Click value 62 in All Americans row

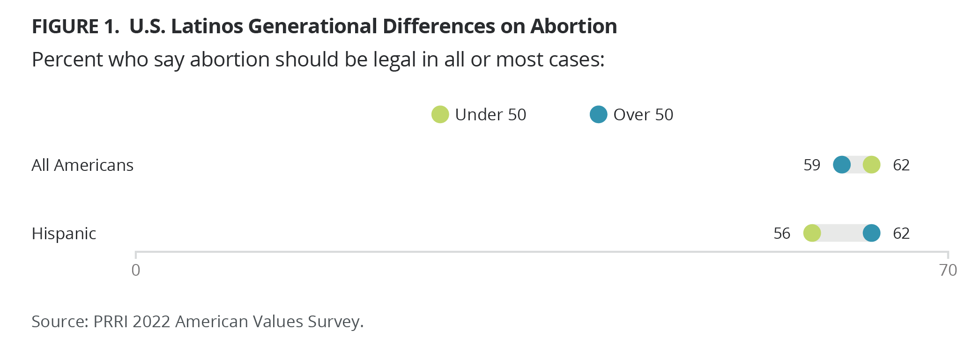coord(901,165)
